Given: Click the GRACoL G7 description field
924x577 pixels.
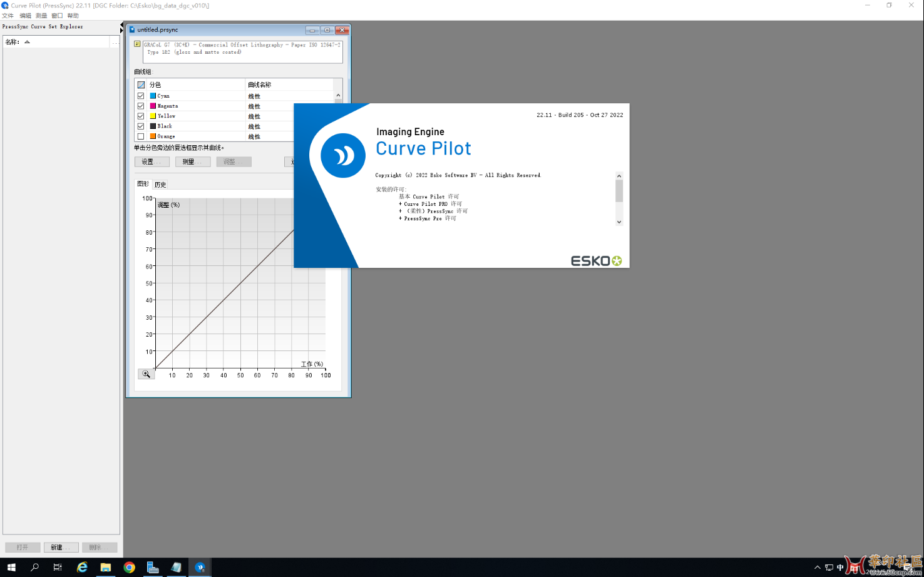Looking at the screenshot, I should pos(243,51).
